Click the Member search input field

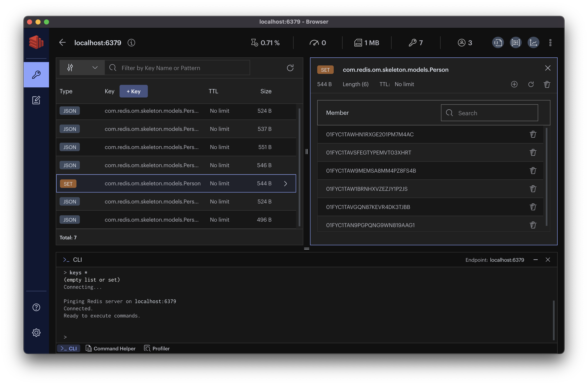click(x=494, y=113)
